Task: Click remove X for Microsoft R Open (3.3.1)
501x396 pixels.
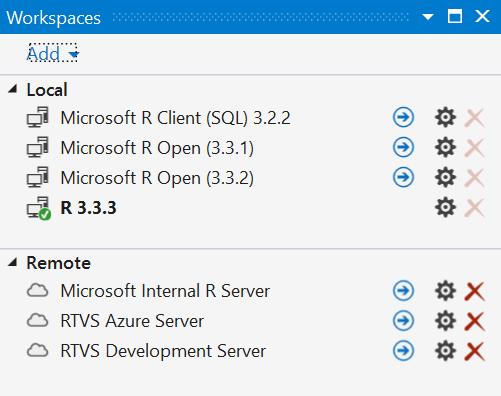Action: (475, 148)
